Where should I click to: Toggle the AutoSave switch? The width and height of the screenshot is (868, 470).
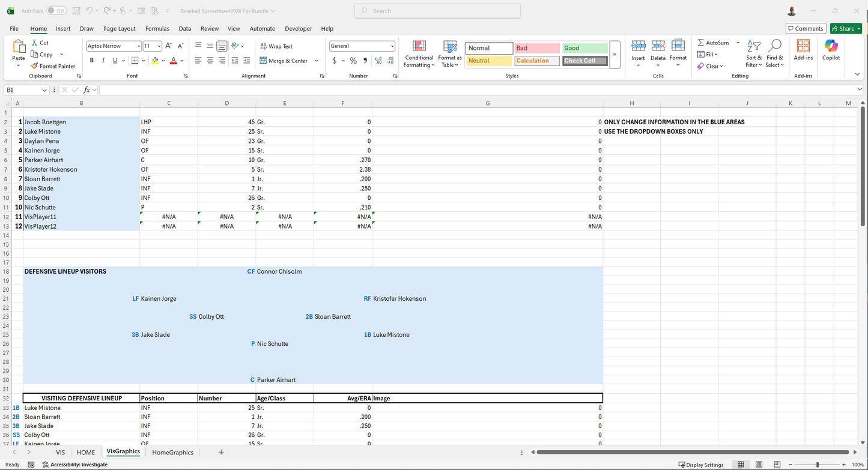click(x=56, y=11)
